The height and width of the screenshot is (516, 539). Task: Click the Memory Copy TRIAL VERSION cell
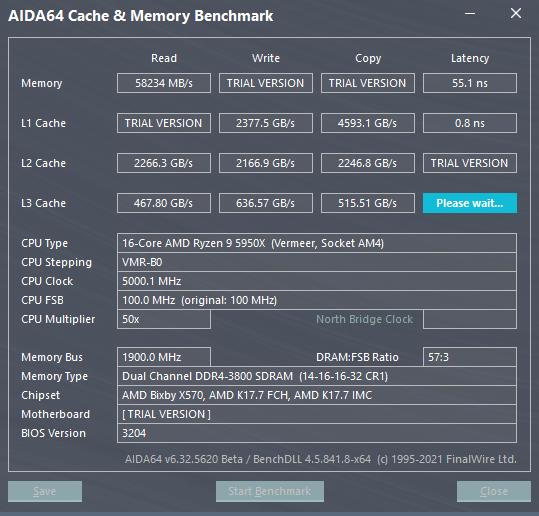click(368, 83)
